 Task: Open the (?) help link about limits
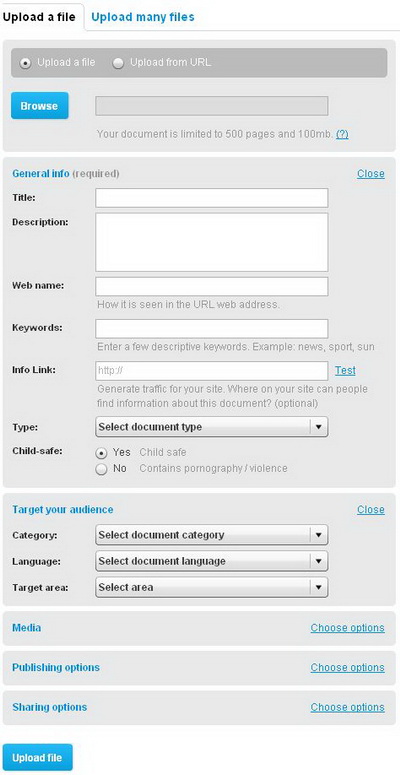click(x=342, y=134)
